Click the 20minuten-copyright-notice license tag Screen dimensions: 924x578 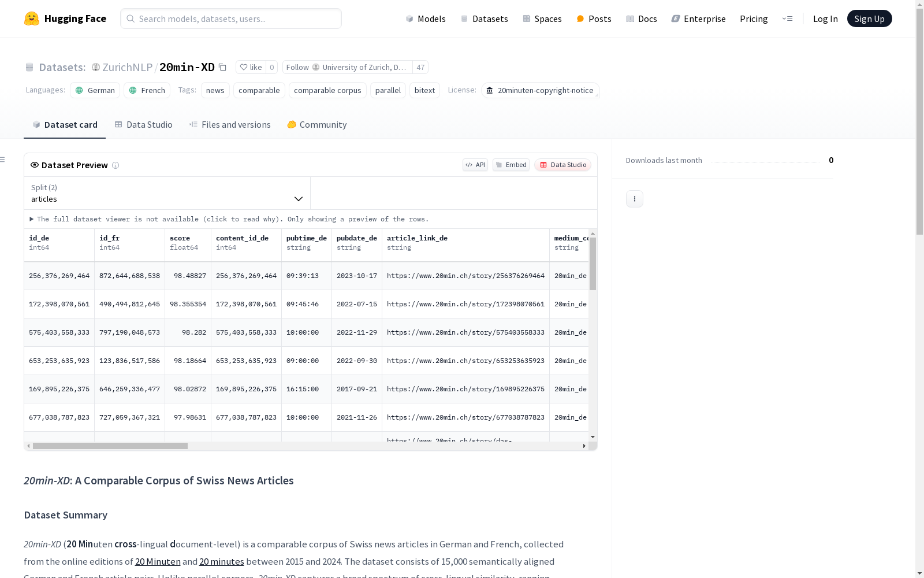pos(540,90)
